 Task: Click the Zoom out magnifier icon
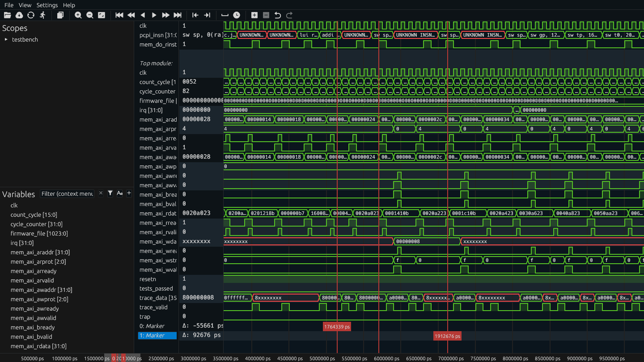pos(90,15)
